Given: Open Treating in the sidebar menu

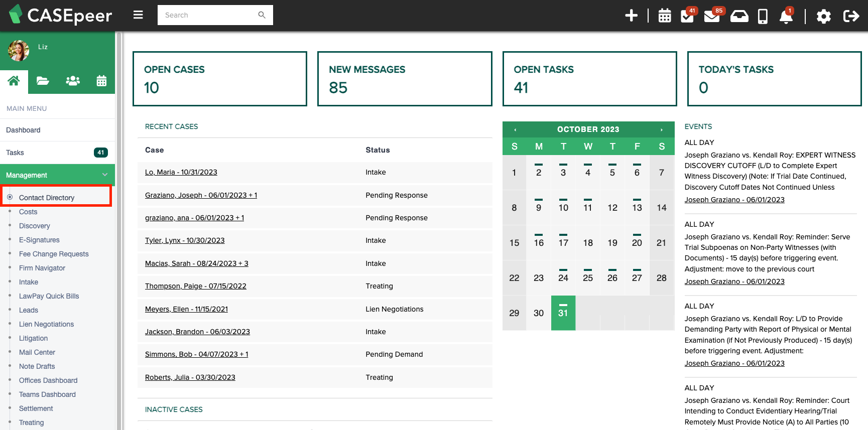Looking at the screenshot, I should coord(31,422).
